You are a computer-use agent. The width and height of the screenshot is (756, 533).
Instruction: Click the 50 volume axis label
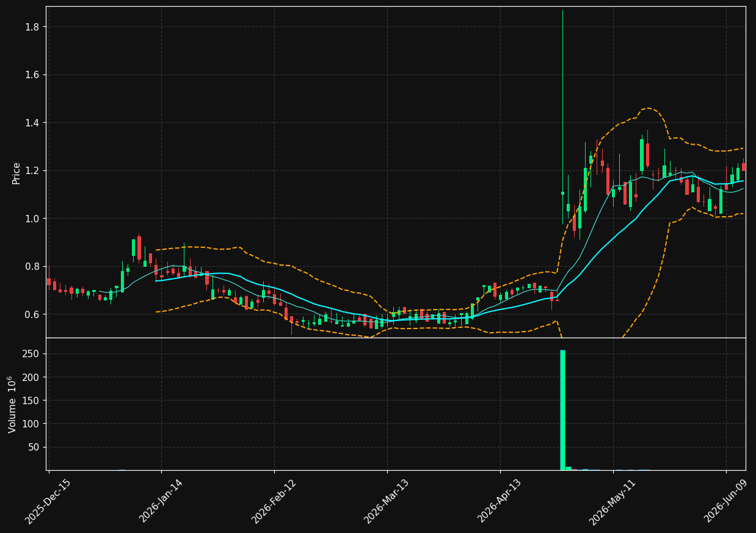point(34,447)
